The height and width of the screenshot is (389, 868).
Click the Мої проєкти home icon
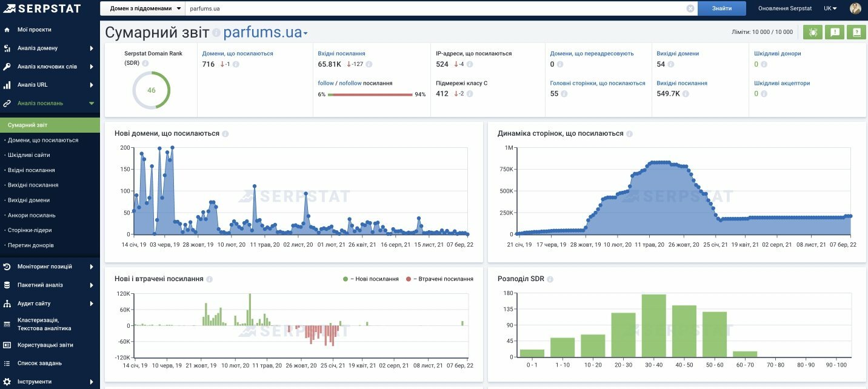(x=7, y=30)
